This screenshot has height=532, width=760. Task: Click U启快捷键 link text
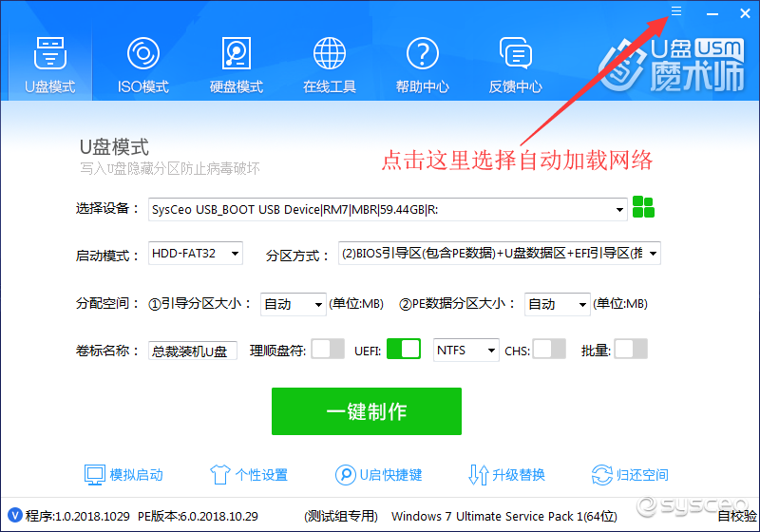390,475
